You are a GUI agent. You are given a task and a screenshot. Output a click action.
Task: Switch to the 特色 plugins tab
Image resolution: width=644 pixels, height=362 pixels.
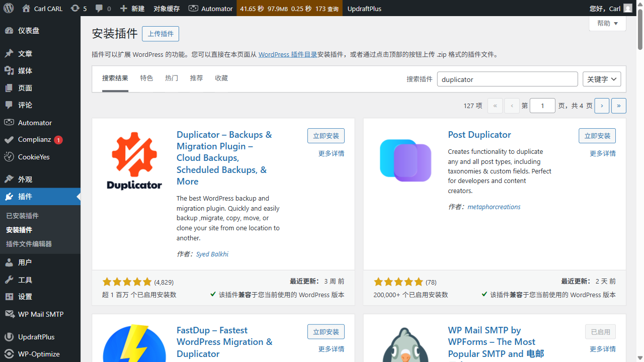point(146,78)
